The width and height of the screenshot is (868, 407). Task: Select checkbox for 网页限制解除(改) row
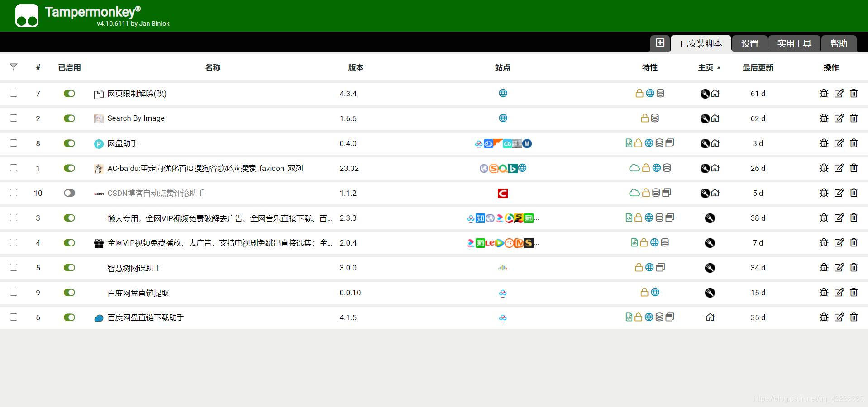coord(14,93)
